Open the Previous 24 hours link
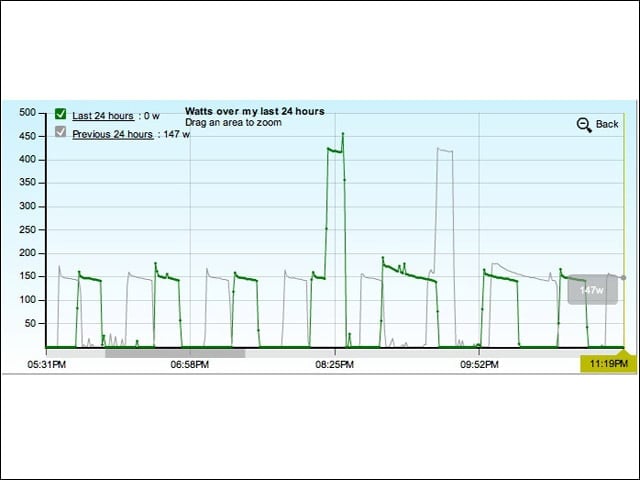Viewport: 640px width, 480px height. 113,134
